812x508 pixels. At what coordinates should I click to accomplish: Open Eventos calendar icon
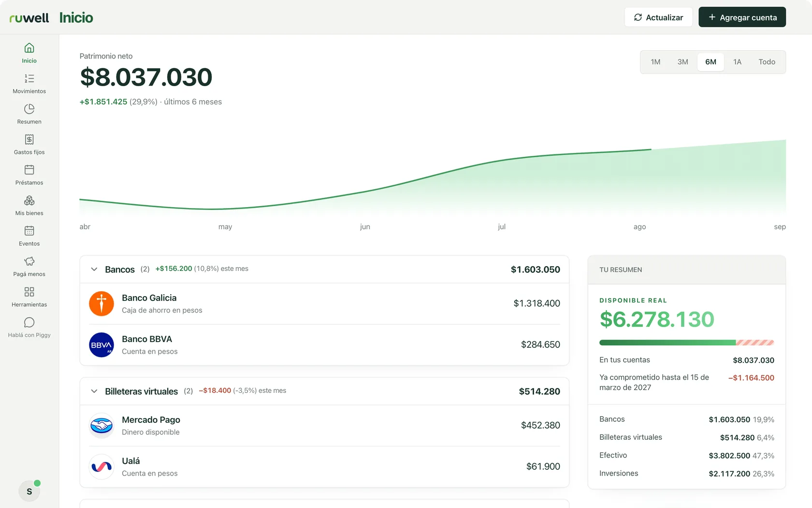29,231
